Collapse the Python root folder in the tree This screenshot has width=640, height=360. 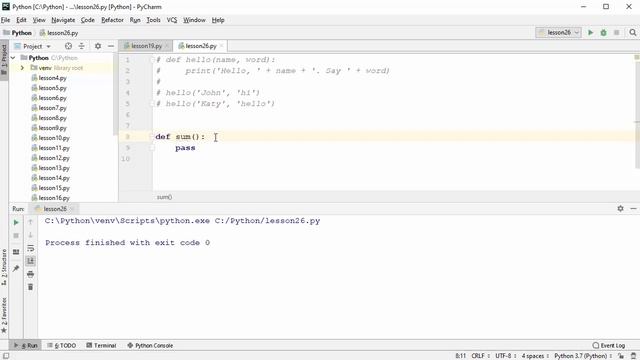pos(13,58)
